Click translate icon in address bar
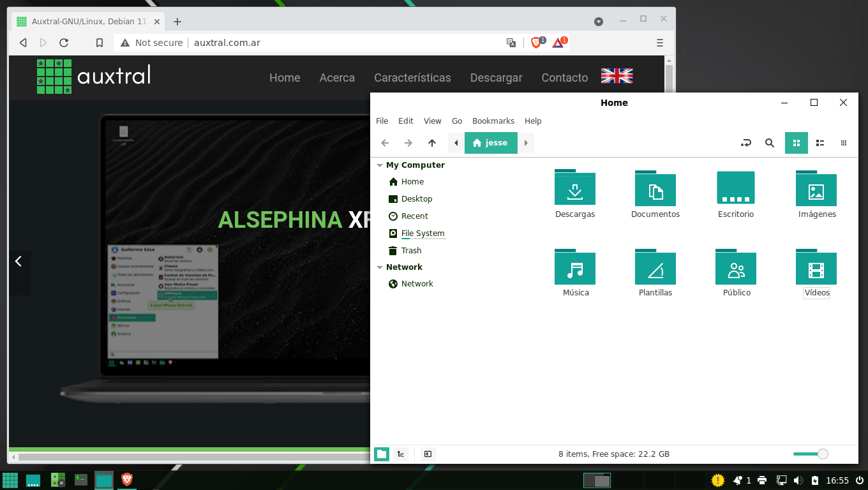This screenshot has width=868, height=490. tap(511, 43)
